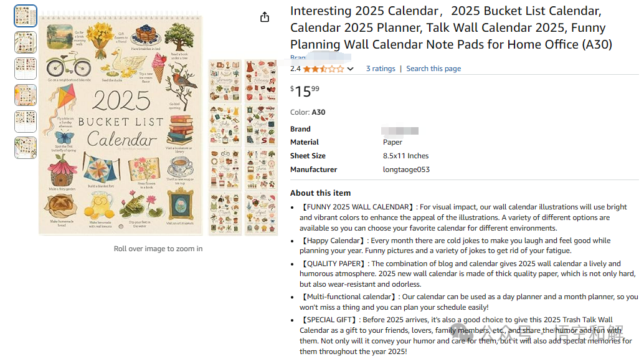Click the 2025 Bucket List Calendar cover image
Viewport: 644px width, 359px height.
coord(120,125)
